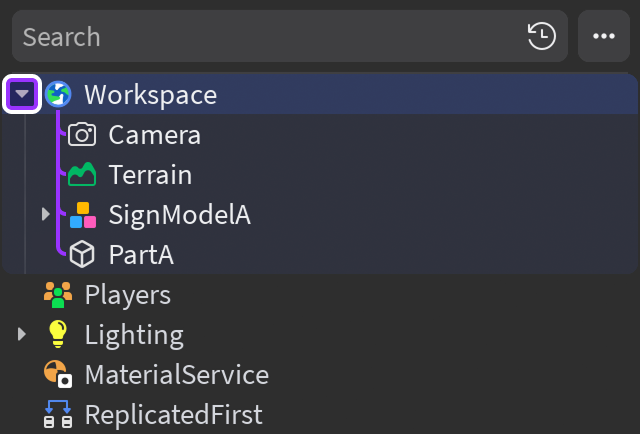This screenshot has width=640, height=434.
Task: Open the search history clock button
Action: click(x=542, y=36)
